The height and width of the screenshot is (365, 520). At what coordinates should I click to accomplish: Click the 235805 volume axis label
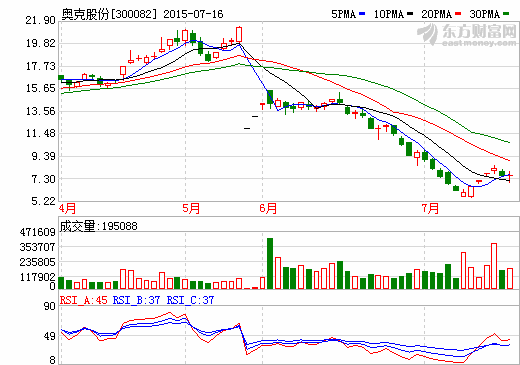(38, 262)
